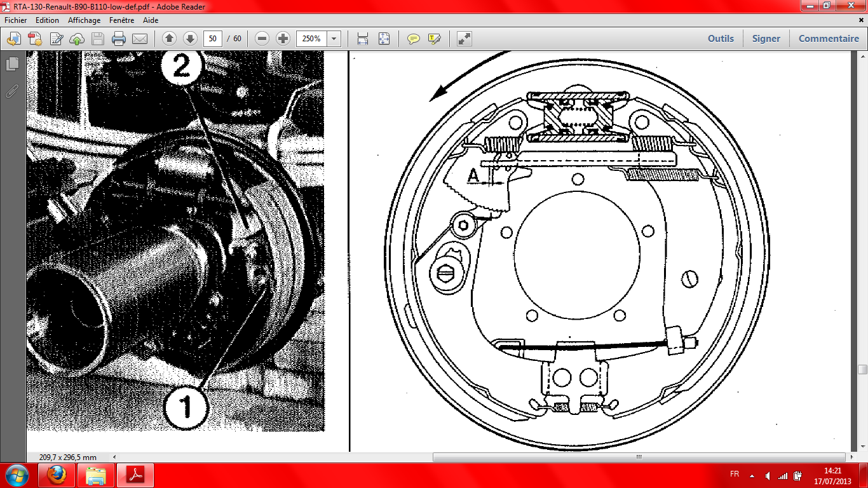The width and height of the screenshot is (868, 488).
Task: Open the attachments paperclip panel
Action: point(11,91)
